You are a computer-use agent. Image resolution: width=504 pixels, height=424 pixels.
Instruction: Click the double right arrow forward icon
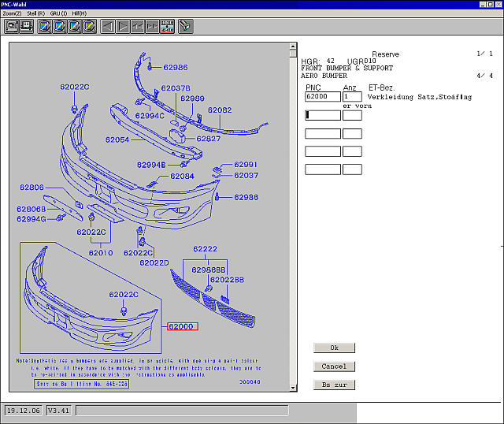(152, 26)
